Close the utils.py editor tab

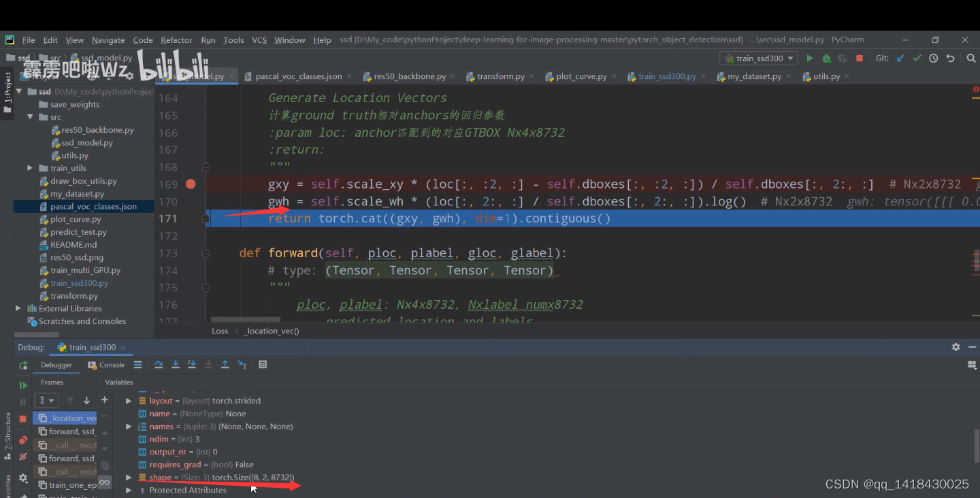click(847, 77)
